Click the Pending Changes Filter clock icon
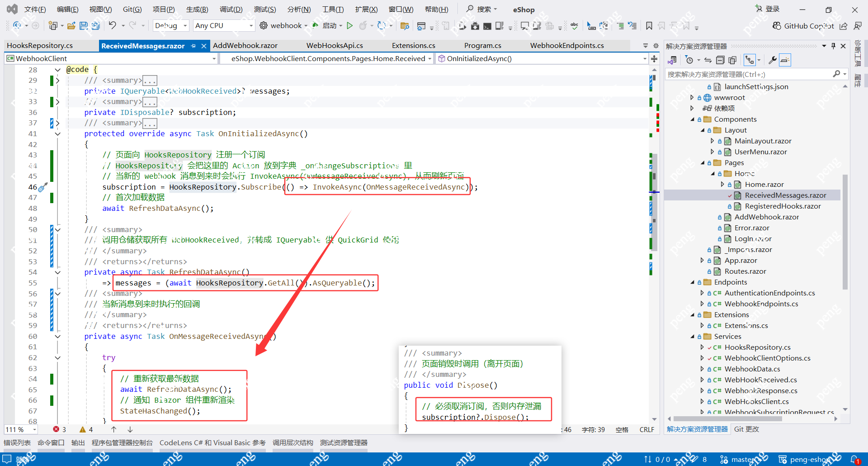 pyautogui.click(x=689, y=60)
